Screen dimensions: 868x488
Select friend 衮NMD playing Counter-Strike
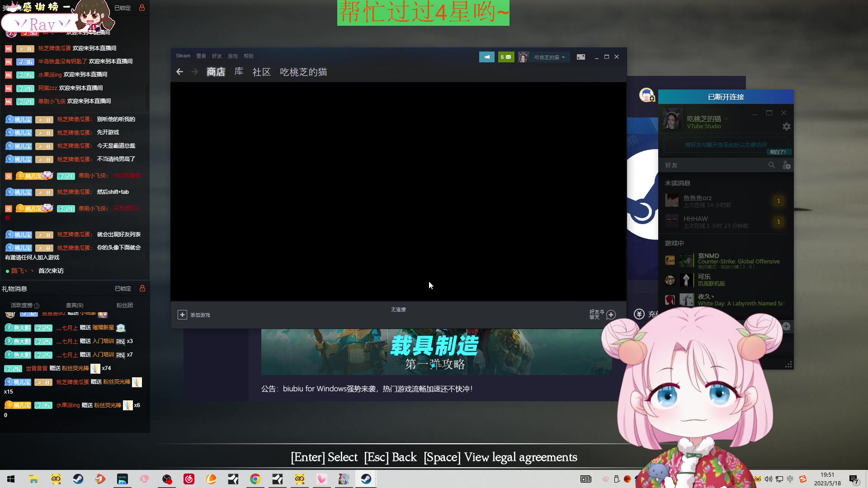pyautogui.click(x=726, y=261)
